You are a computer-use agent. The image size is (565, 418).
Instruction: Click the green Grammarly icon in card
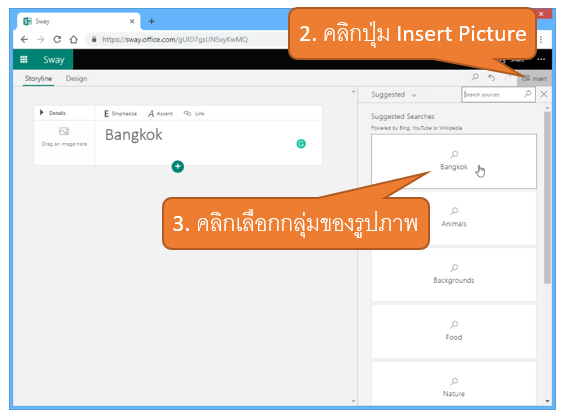coord(301,144)
